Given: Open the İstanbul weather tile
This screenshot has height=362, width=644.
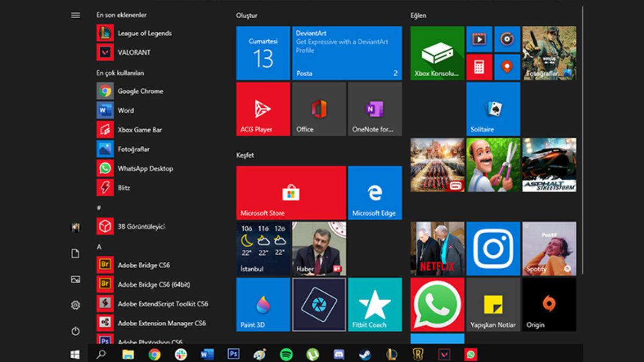Looking at the screenshot, I should pos(263,249).
